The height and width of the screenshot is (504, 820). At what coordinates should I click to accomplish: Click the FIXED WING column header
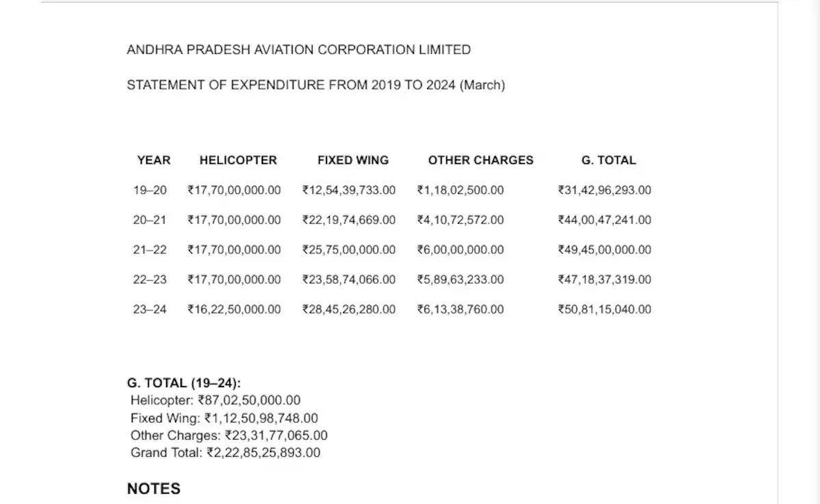coord(353,160)
